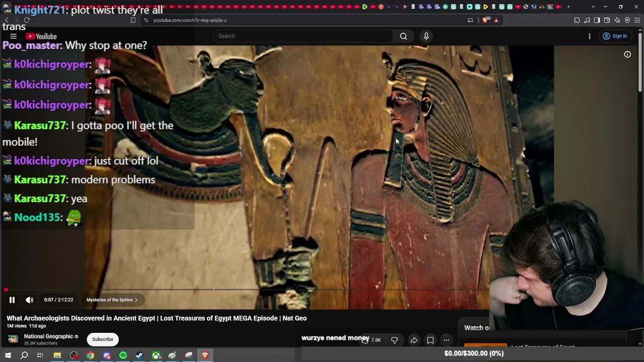
Task: Bookmark this page in the address bar
Action: pos(133,20)
